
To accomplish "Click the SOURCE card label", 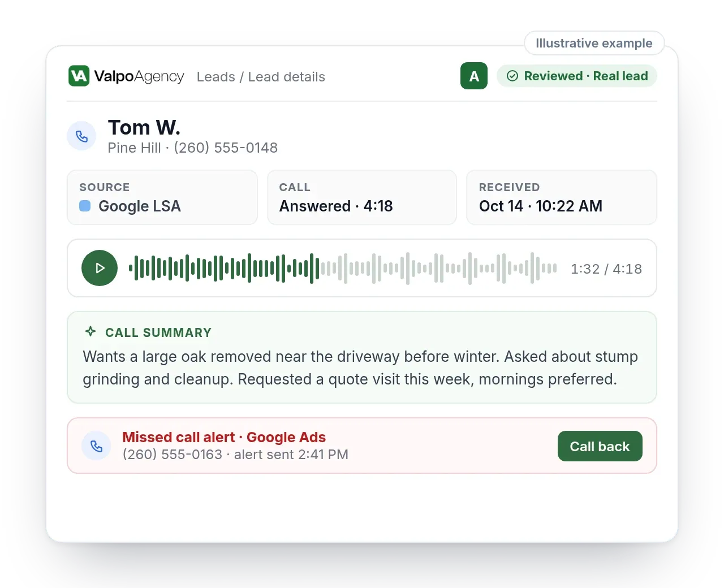I will pos(105,187).
